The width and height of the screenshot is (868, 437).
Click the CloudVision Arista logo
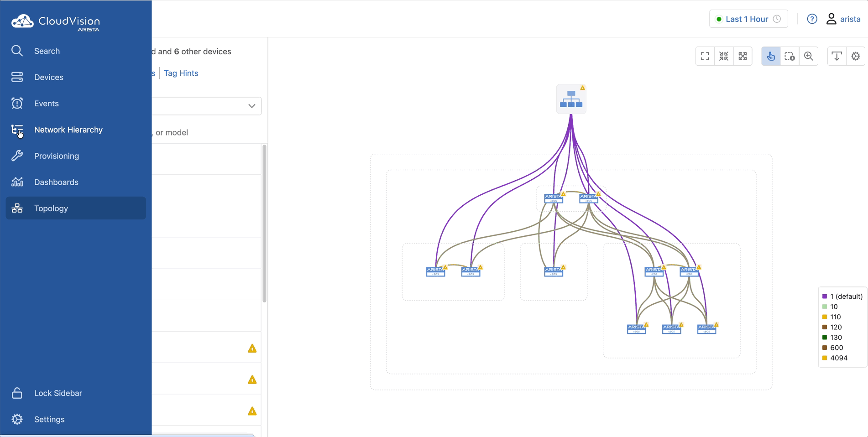pyautogui.click(x=56, y=22)
